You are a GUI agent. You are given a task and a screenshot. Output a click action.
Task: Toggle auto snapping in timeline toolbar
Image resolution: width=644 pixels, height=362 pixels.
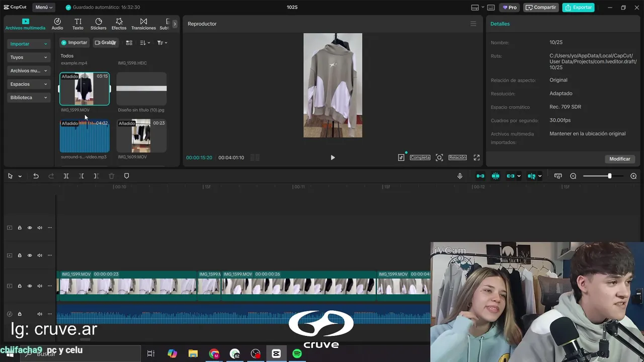496,176
